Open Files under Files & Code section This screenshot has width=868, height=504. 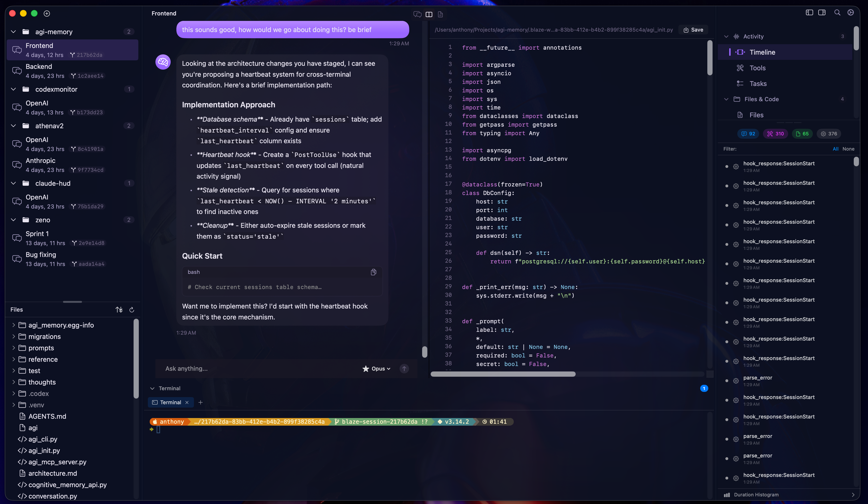756,115
